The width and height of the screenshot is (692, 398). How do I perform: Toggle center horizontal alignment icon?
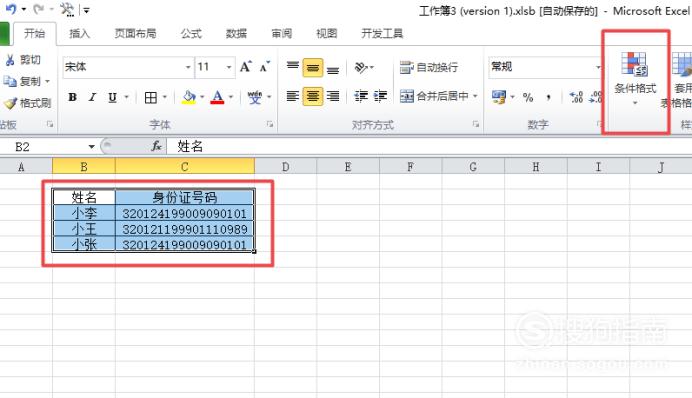[312, 96]
